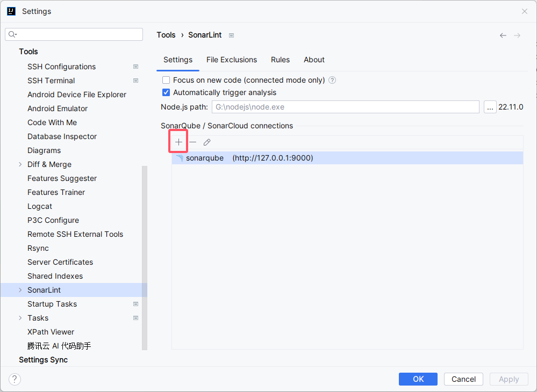Click the search magnifier icon in settings search
Screen dimensions: 537x392
12,34
